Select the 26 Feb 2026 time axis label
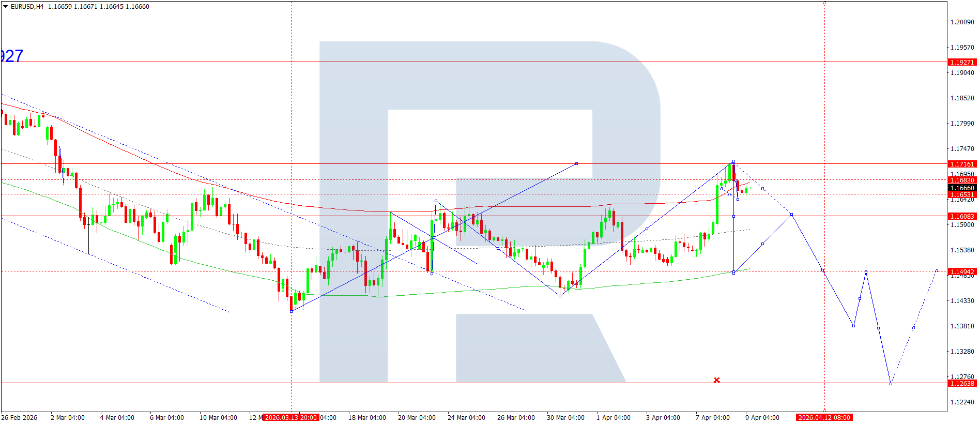Viewport: 980px width, 424px height. (19, 417)
